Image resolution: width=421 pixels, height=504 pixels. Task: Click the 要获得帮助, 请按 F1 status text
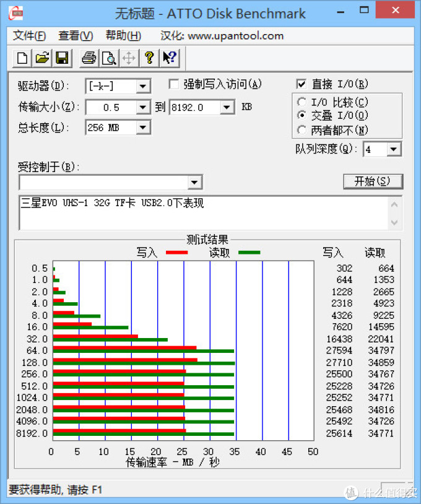(55, 490)
